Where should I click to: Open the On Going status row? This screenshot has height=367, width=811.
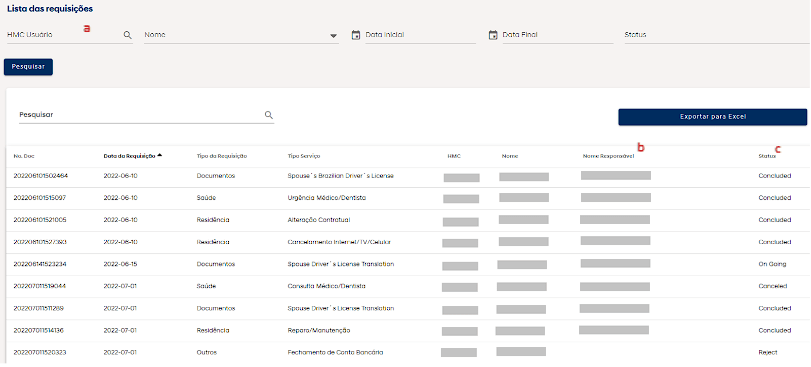click(406, 264)
